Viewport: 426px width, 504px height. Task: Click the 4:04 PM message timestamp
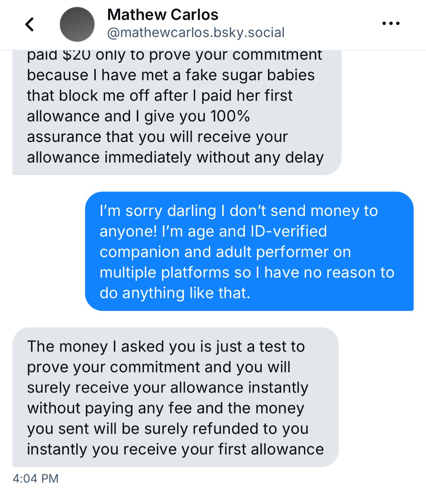coord(36,478)
